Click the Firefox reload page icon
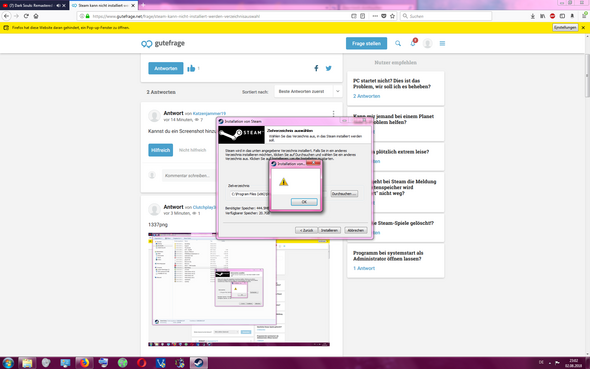The image size is (590, 369). click(x=26, y=16)
